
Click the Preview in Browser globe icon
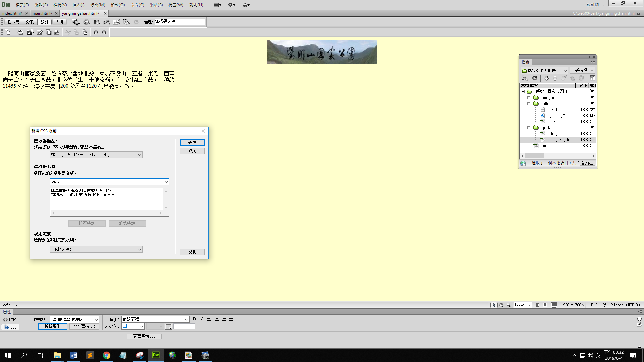pyautogui.click(x=86, y=22)
